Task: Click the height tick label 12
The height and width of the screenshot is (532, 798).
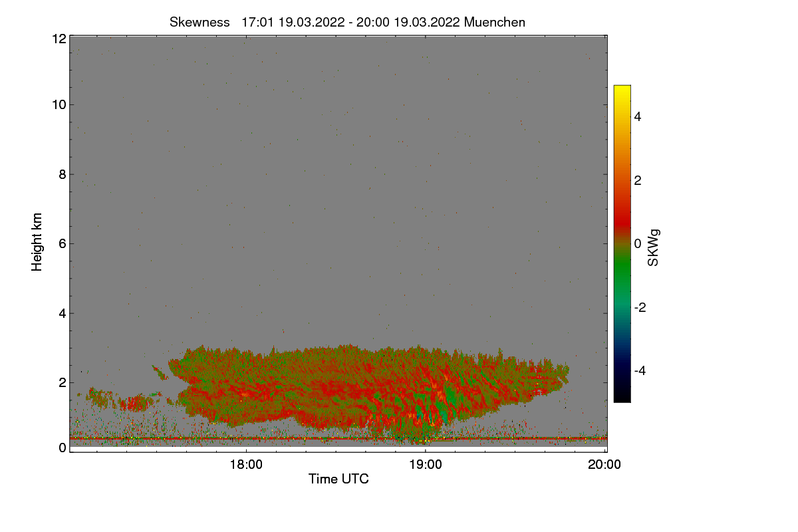Action: click(59, 39)
